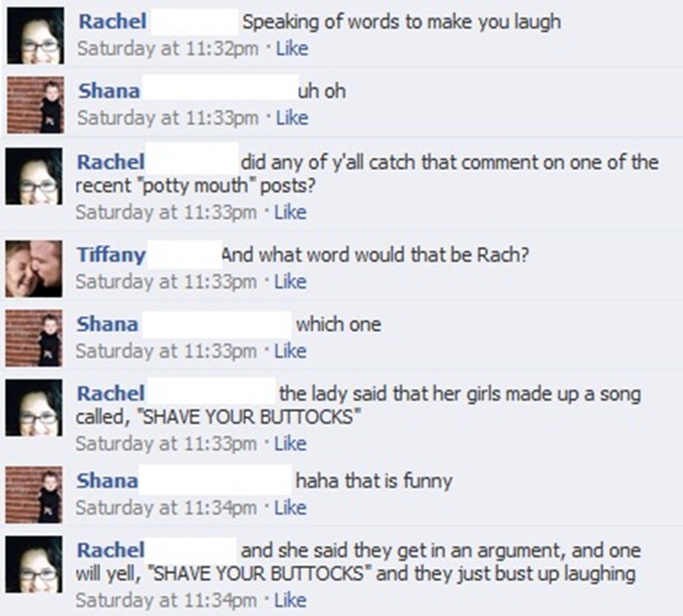683x616 pixels.
Task: Open Tiffany's profile via her name link
Action: click(x=111, y=256)
